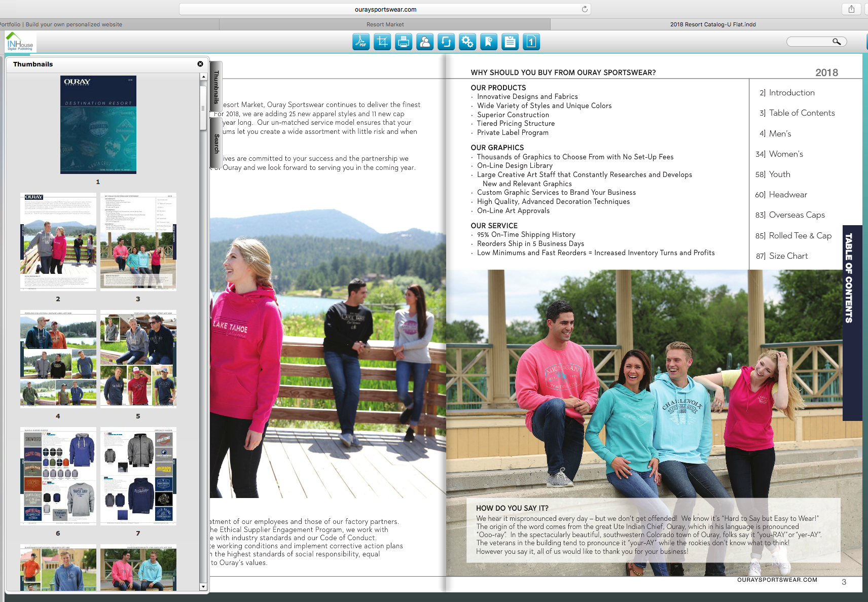The image size is (868, 602).
Task: Jump to the Men's section
Action: click(x=775, y=134)
